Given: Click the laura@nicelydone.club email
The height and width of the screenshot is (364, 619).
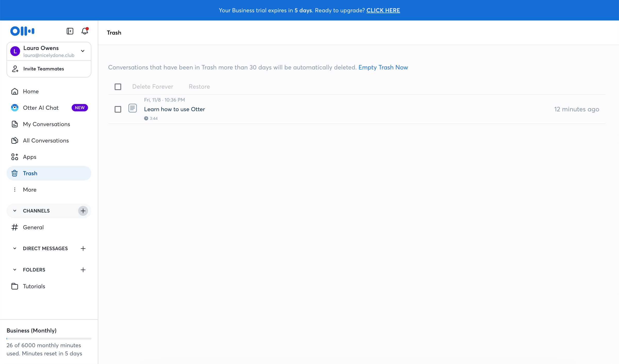Looking at the screenshot, I should (x=49, y=55).
